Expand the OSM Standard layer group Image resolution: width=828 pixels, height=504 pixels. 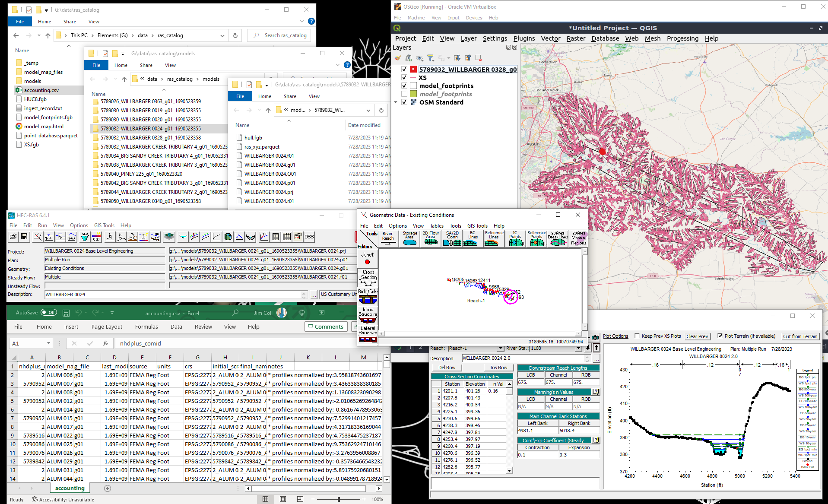tap(396, 102)
